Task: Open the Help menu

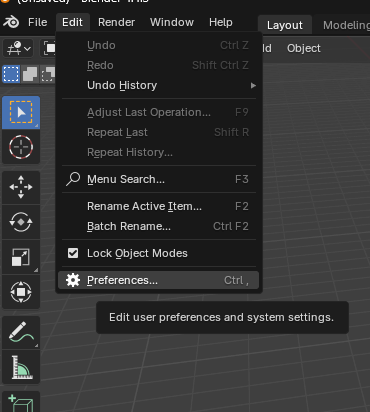Action: 221,22
